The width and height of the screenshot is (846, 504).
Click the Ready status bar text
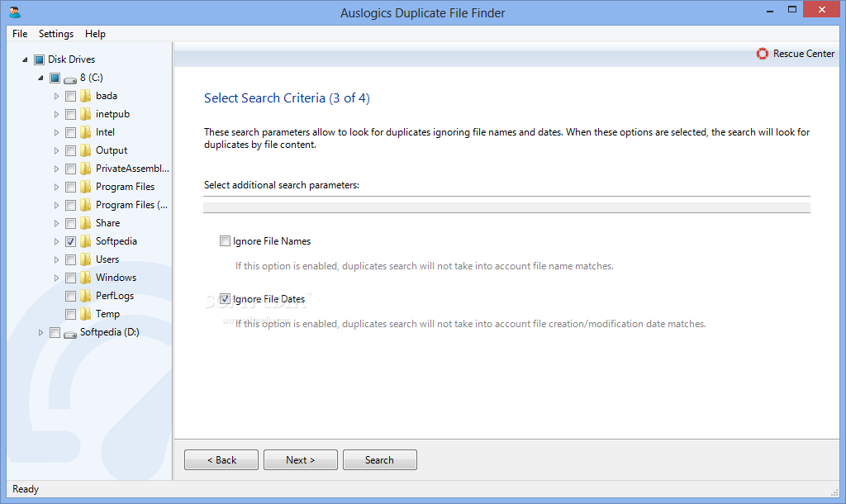pos(26,489)
